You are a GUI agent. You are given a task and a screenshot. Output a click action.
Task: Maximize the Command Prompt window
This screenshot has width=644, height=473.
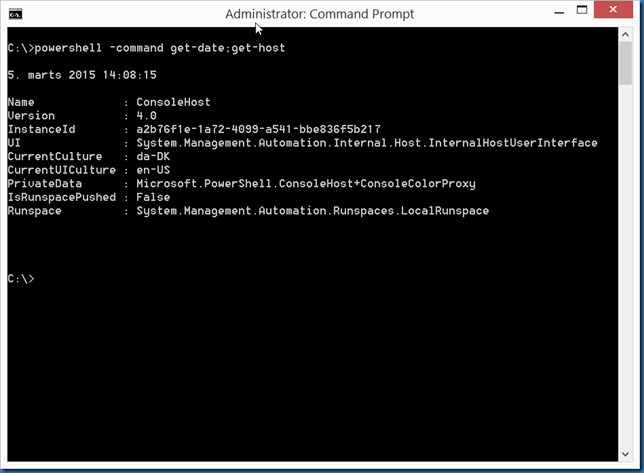coord(574,12)
